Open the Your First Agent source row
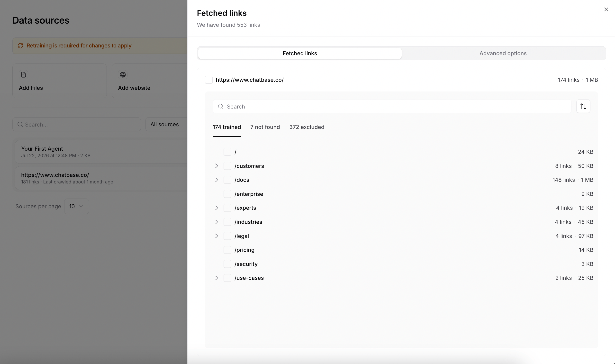Screen dimensions: 615x364 point(101,152)
